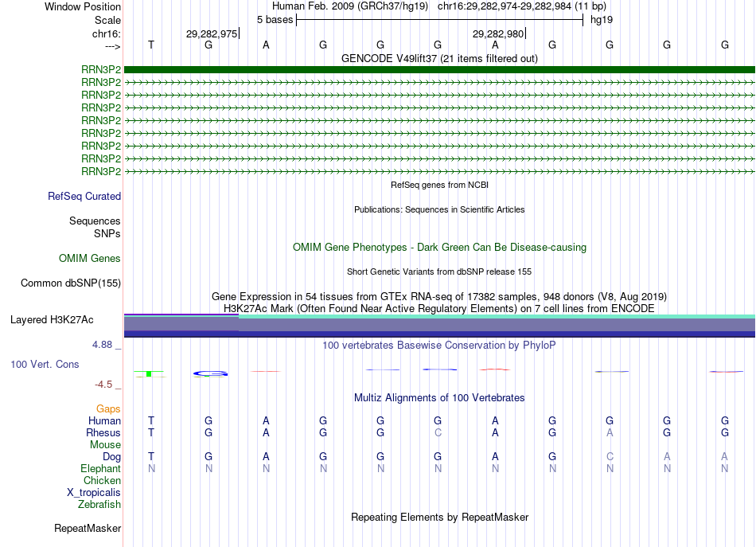The width and height of the screenshot is (756, 547).
Task: Click the chr16: ruler label
Action: 107,33
